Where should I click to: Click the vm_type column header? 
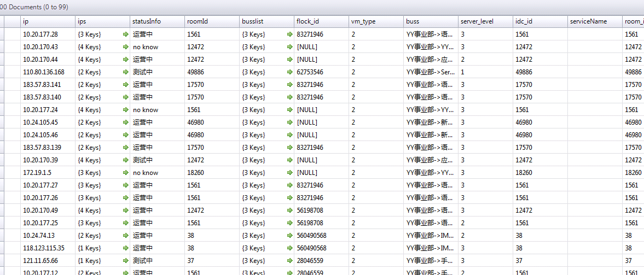376,22
